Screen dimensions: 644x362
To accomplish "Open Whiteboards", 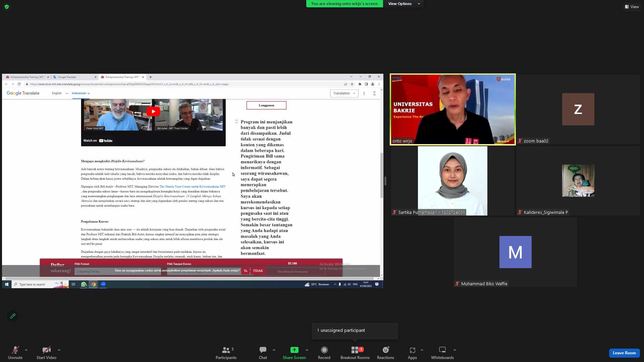I will (442, 353).
